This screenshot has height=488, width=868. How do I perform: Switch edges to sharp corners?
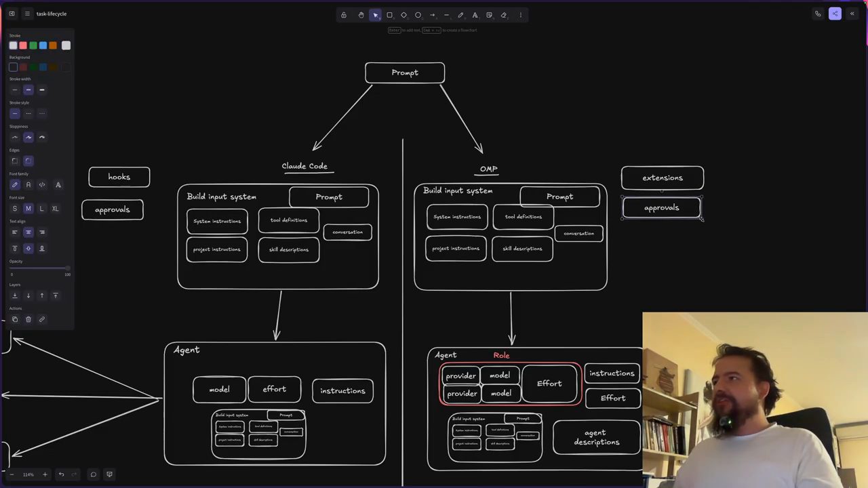(x=14, y=161)
